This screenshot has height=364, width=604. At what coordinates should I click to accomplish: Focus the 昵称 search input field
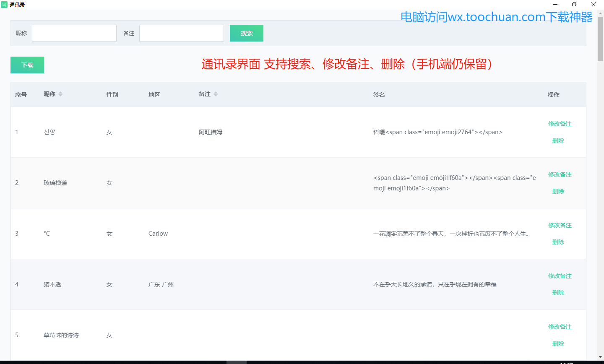[74, 33]
